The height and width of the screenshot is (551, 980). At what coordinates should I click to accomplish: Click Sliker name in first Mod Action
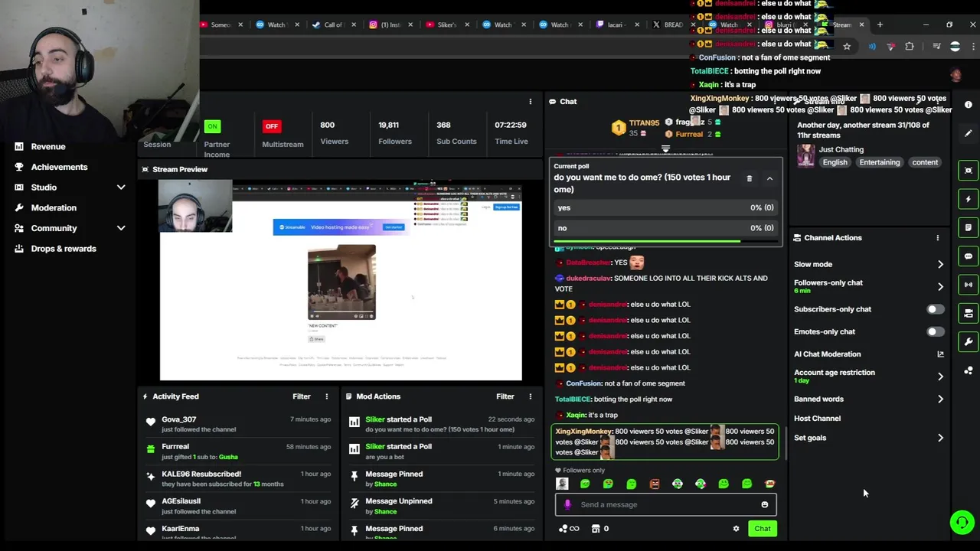point(375,419)
